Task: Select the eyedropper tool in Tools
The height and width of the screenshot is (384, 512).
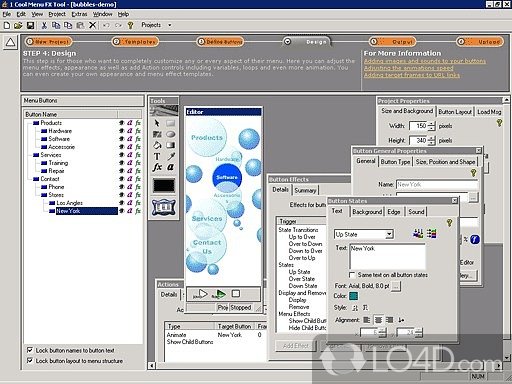Action: [171, 156]
